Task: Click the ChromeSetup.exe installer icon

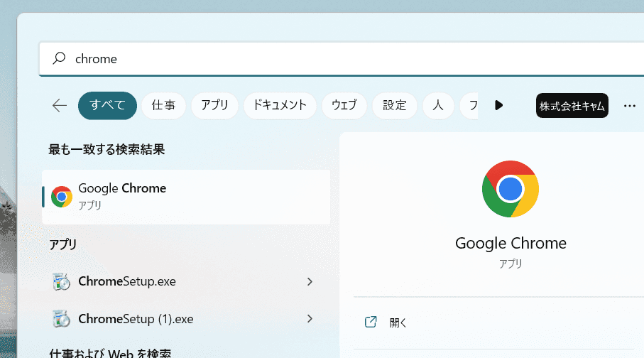Action: [62, 281]
